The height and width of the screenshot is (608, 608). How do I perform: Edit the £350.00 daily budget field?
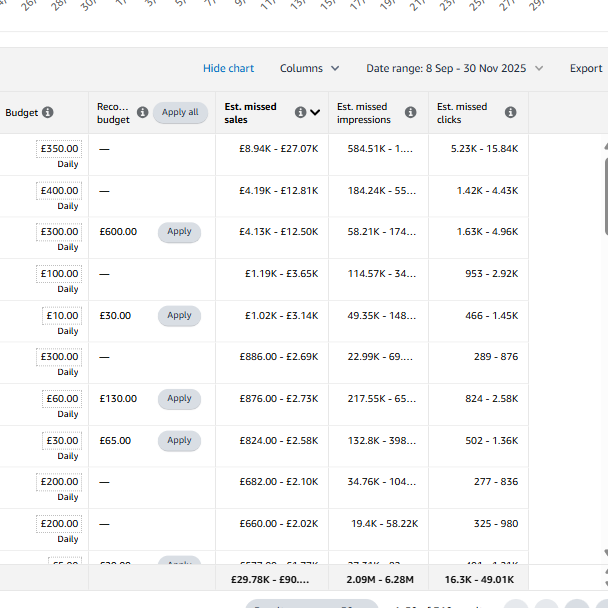(59, 149)
